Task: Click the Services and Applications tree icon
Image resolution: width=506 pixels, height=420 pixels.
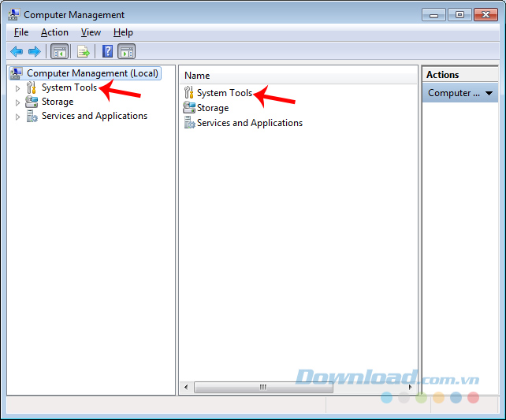Action: [32, 116]
